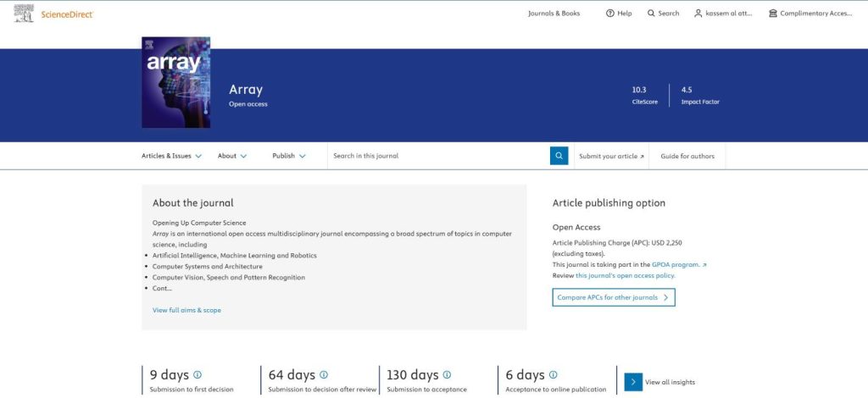Click the Array journal cover thumbnail
This screenshot has height=398, width=868.
point(176,82)
